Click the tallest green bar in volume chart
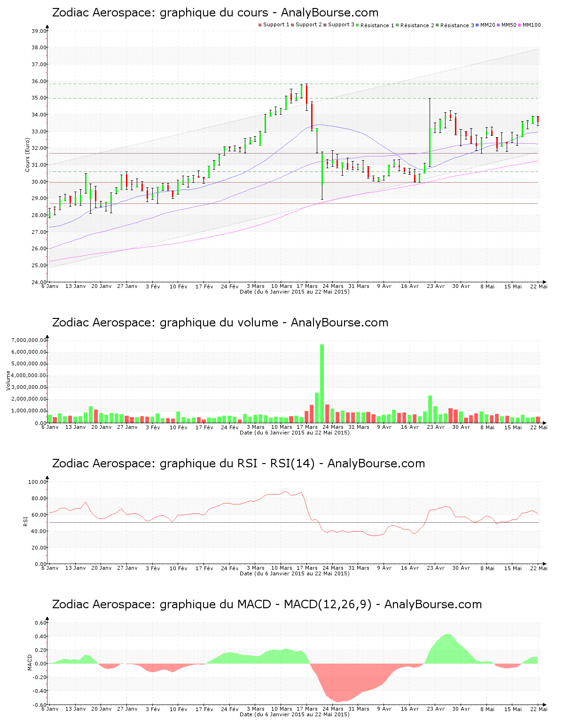The image size is (564, 728). coord(322,383)
